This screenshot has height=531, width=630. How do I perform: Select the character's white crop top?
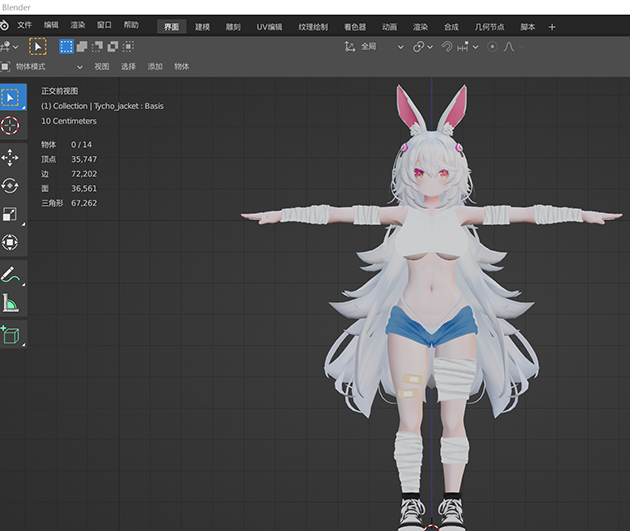click(432, 233)
